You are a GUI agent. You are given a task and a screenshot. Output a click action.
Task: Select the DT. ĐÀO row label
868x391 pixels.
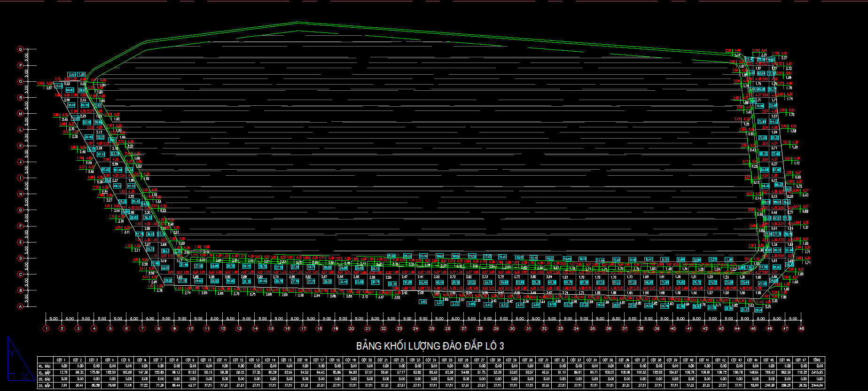click(45, 379)
